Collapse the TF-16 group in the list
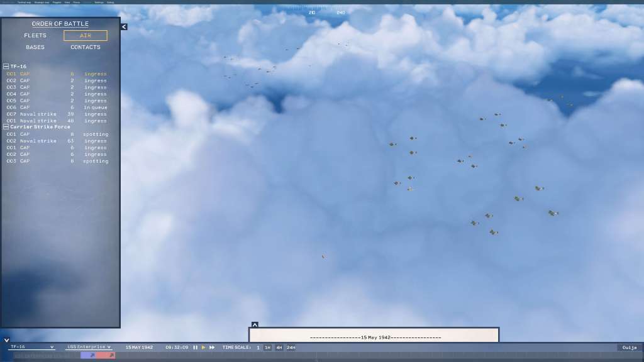 (x=6, y=67)
